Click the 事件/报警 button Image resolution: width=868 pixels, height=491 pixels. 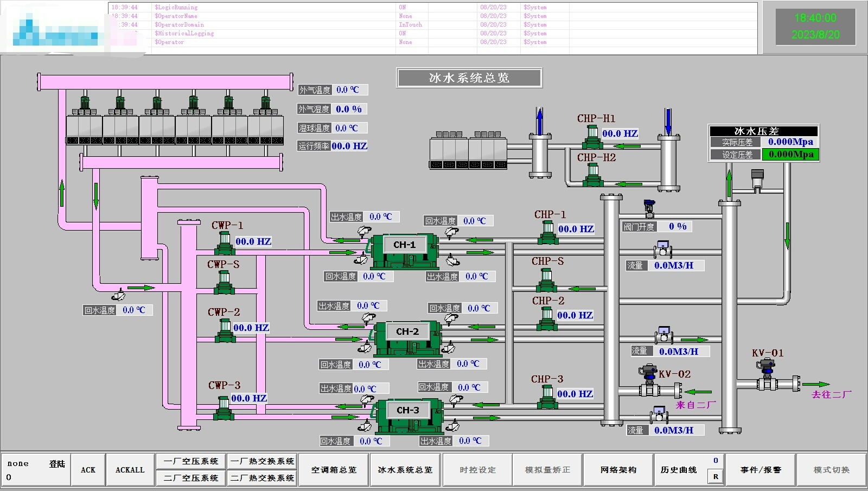pos(761,470)
